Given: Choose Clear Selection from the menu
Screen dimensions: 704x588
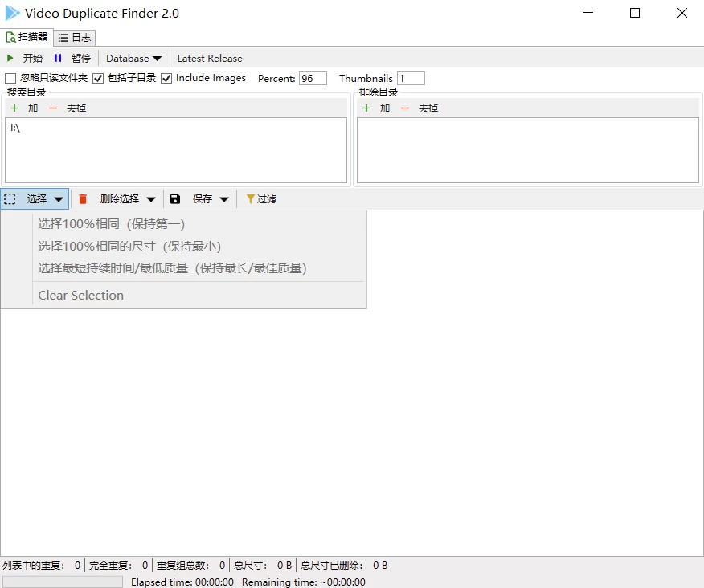Looking at the screenshot, I should [x=81, y=295].
